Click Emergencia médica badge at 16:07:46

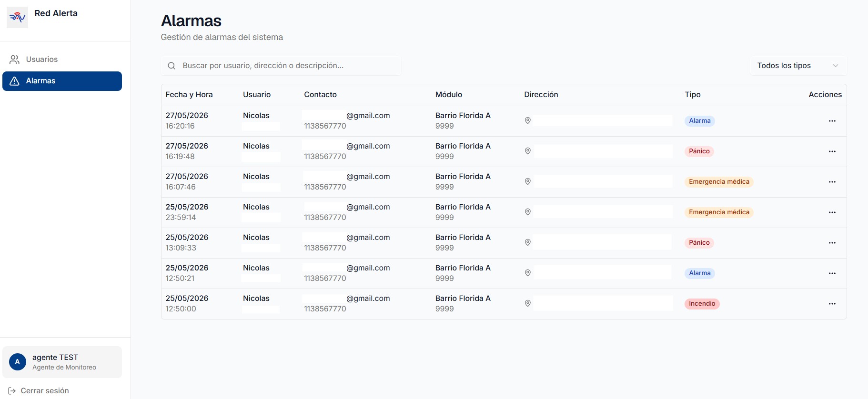pyautogui.click(x=719, y=182)
